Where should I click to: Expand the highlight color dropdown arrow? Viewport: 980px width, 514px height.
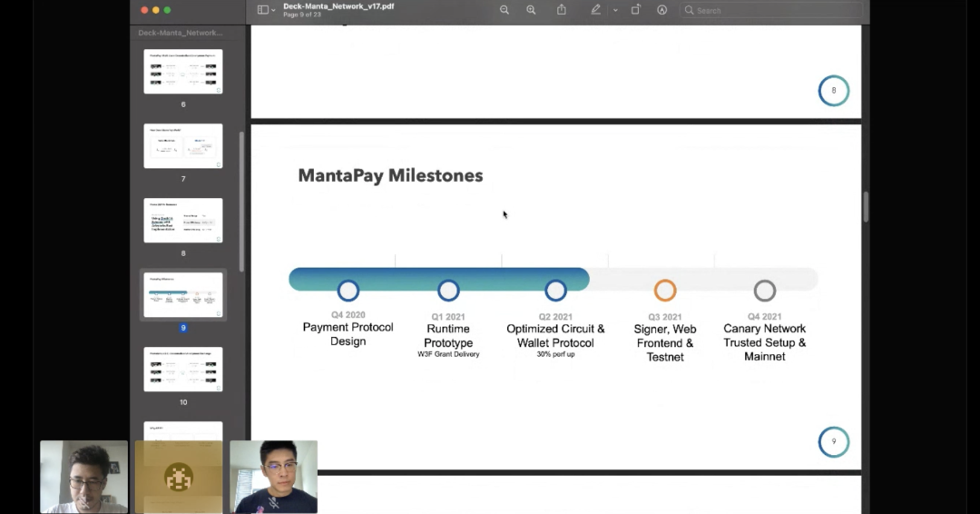click(615, 10)
